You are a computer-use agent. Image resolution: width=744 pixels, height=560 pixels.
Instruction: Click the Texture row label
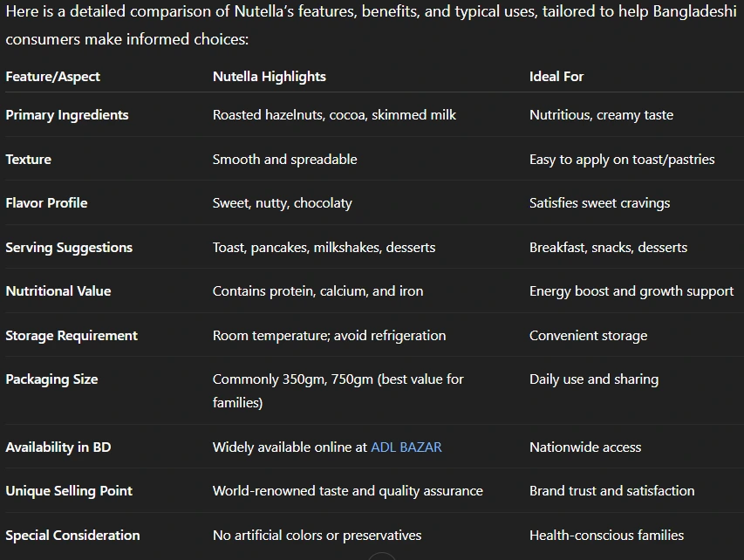tap(28, 159)
